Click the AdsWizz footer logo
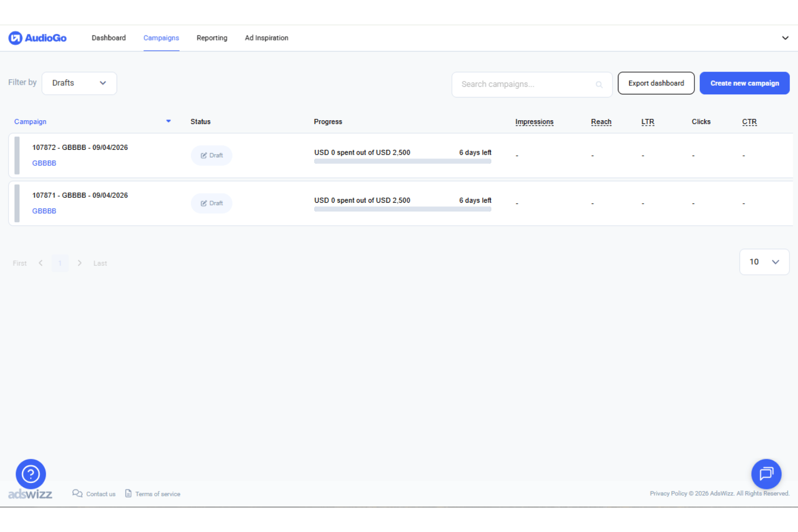This screenshot has width=798, height=532. (30, 494)
